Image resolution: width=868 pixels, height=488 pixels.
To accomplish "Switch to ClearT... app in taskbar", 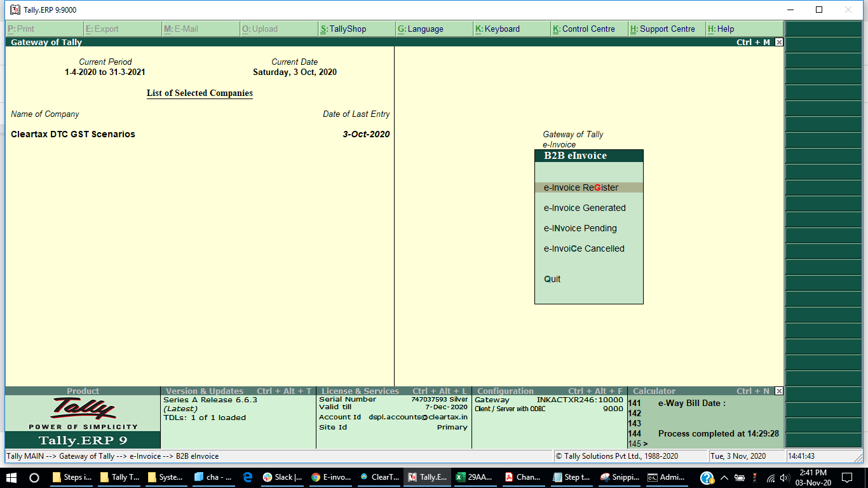I will pos(379,477).
